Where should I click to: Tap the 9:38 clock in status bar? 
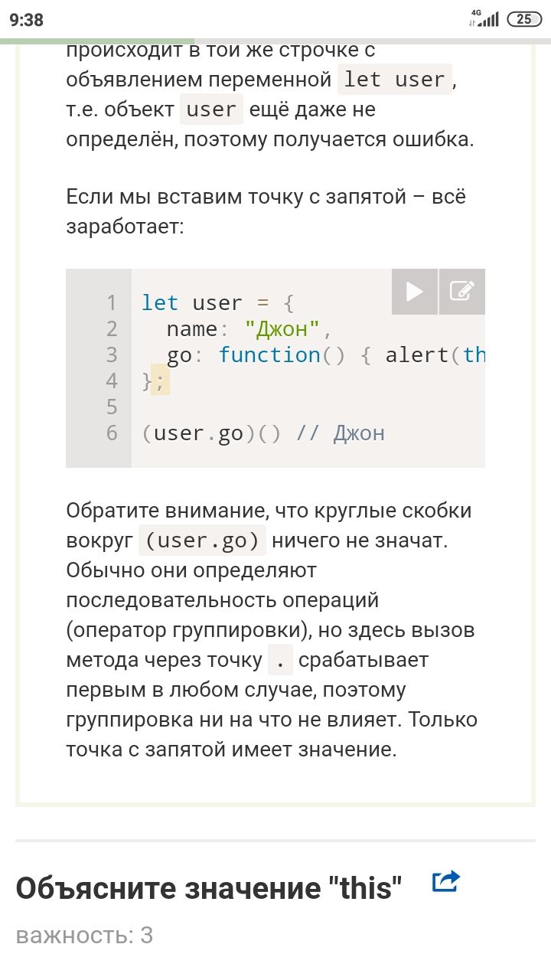click(x=27, y=20)
